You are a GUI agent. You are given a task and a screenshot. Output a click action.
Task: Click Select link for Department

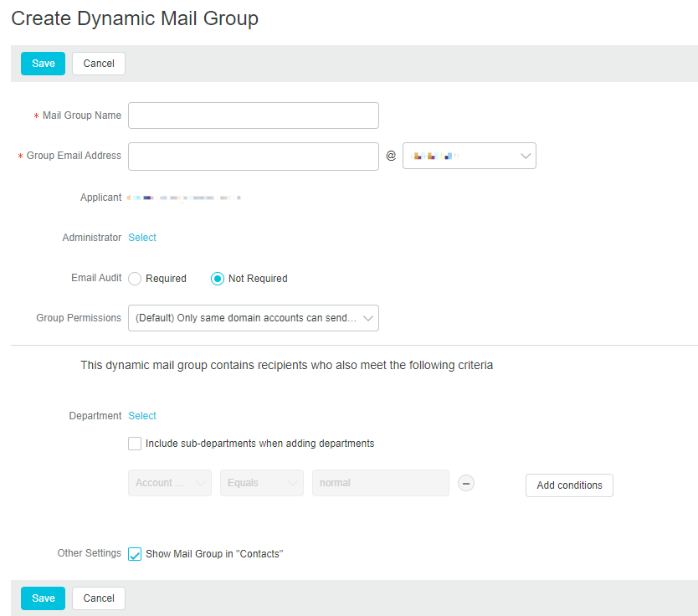click(x=142, y=416)
